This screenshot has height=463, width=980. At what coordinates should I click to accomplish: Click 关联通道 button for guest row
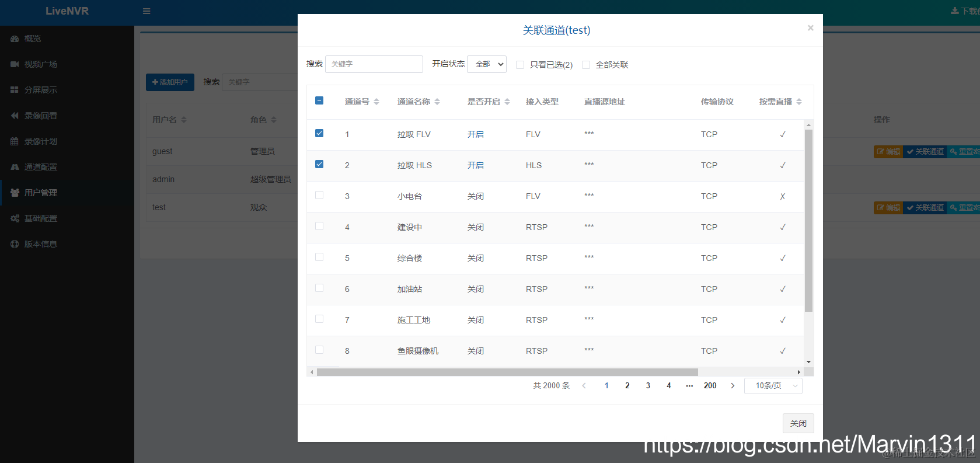(x=925, y=152)
